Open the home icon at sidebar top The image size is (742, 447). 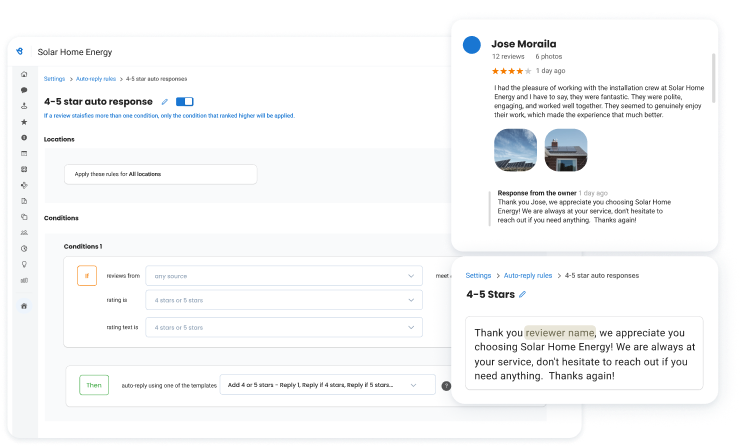coord(24,74)
